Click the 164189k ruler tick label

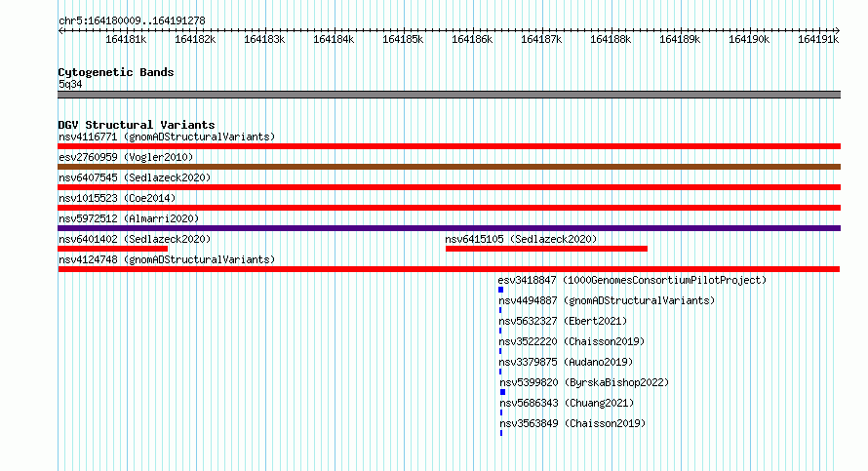[x=680, y=39]
